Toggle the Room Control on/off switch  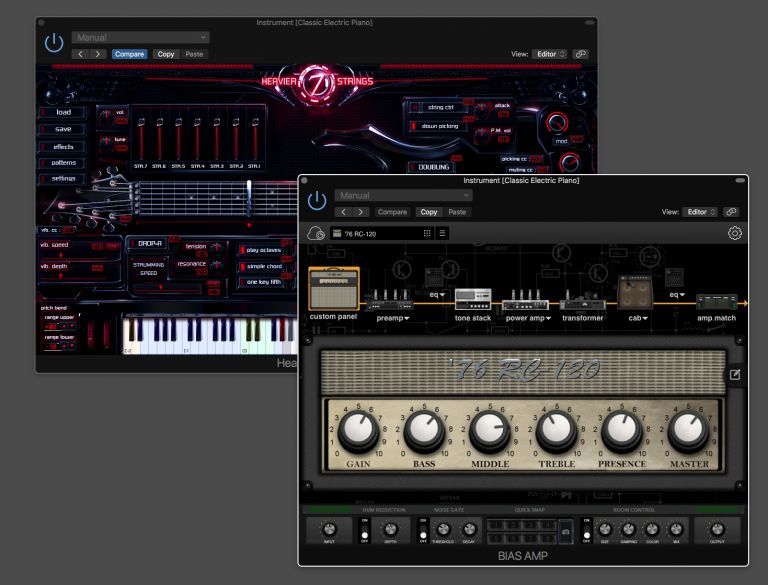click(586, 530)
